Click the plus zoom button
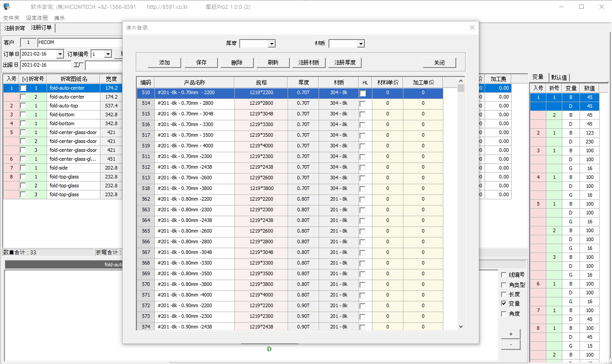Image resolution: width=612 pixels, height=364 pixels. pyautogui.click(x=510, y=334)
